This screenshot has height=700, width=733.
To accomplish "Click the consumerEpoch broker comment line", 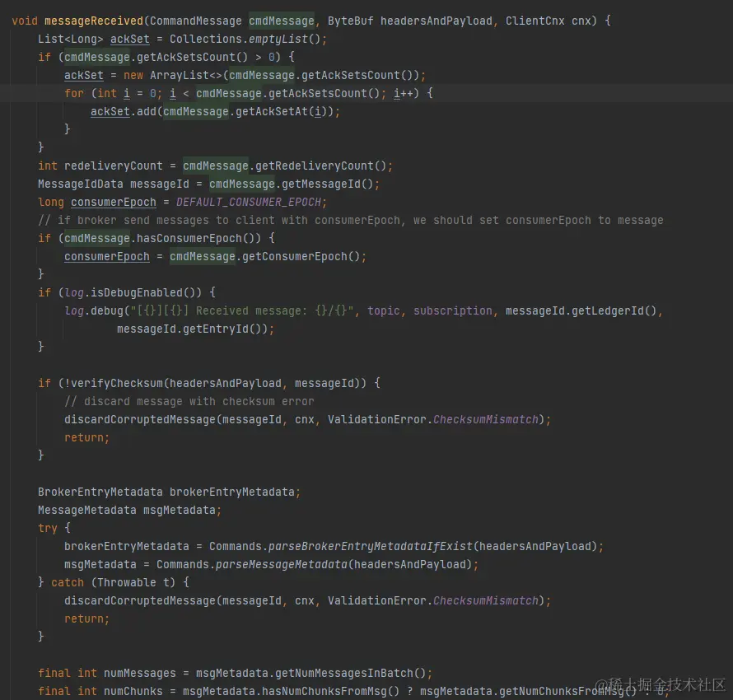I will tap(351, 220).
